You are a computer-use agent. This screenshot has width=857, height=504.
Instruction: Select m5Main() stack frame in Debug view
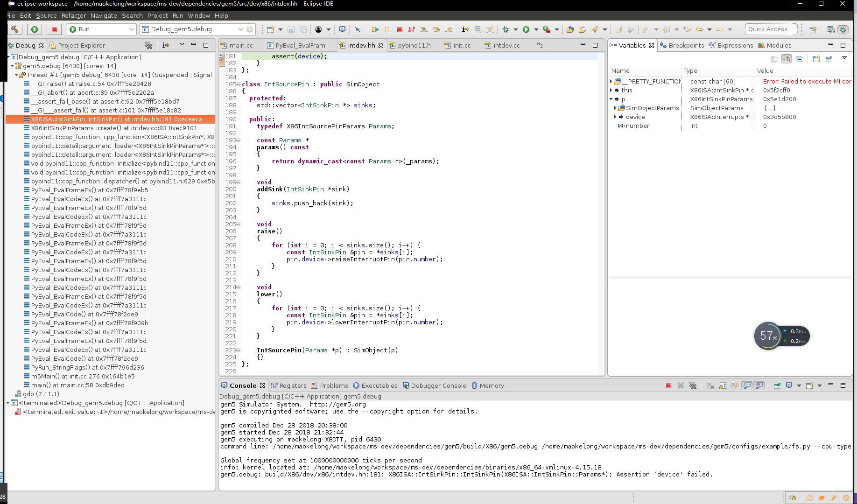tap(83, 376)
